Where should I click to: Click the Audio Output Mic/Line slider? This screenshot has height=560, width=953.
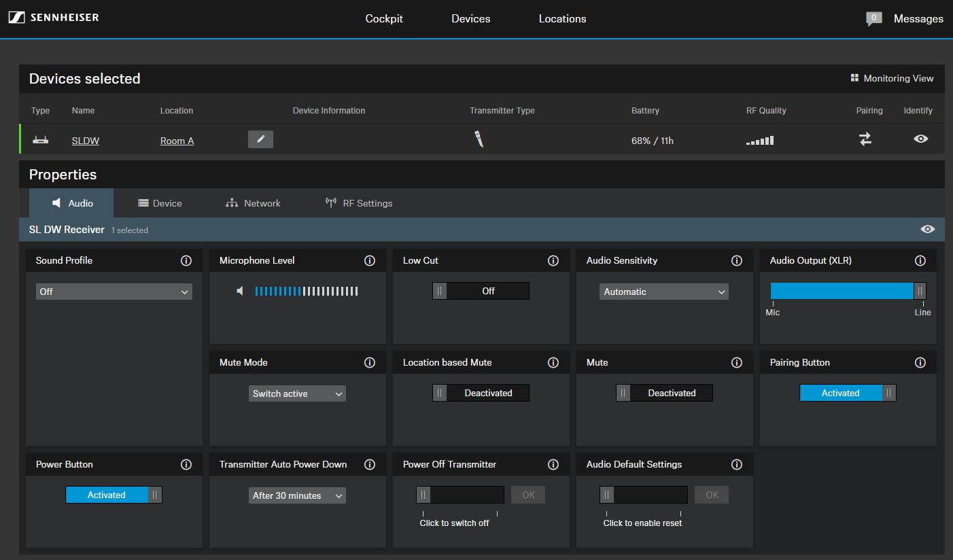click(848, 291)
